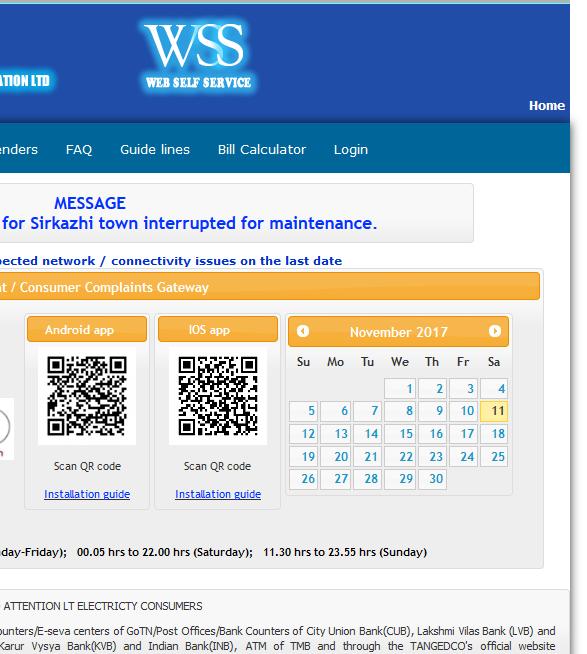Screen dimensions: 587x654
Task: Select November 7 in the calendar
Action: pos(368,411)
